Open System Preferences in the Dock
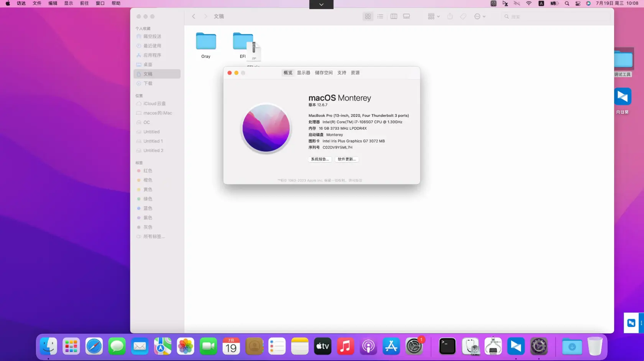The image size is (644, 361). click(414, 346)
